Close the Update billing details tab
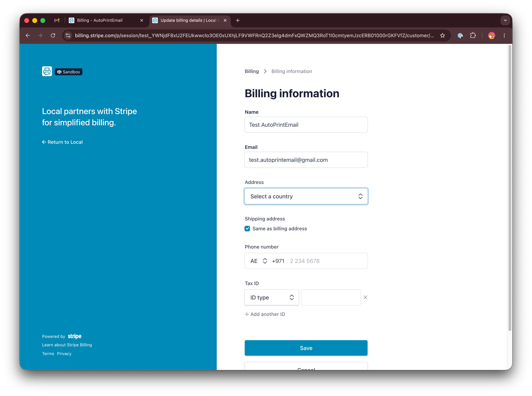Screen dimensions: 532x396 coord(225,20)
